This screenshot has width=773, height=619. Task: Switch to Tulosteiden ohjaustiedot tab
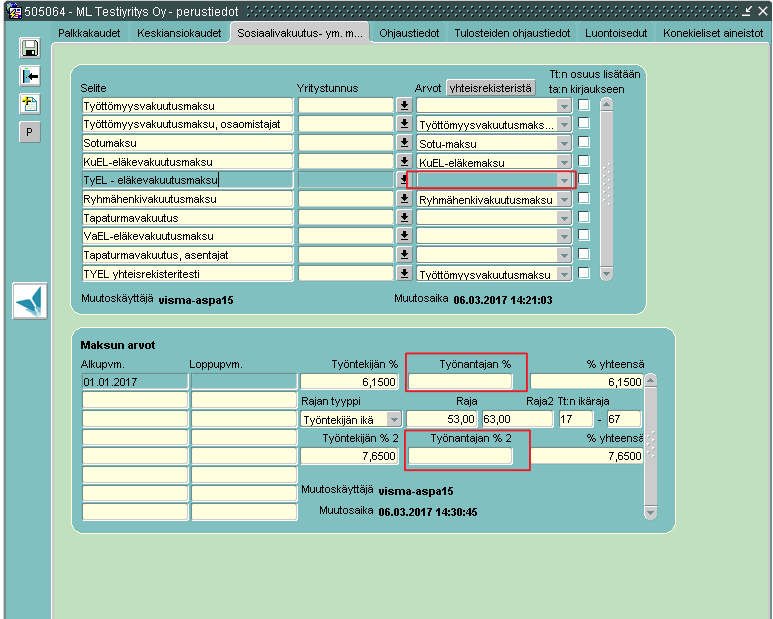(512, 33)
